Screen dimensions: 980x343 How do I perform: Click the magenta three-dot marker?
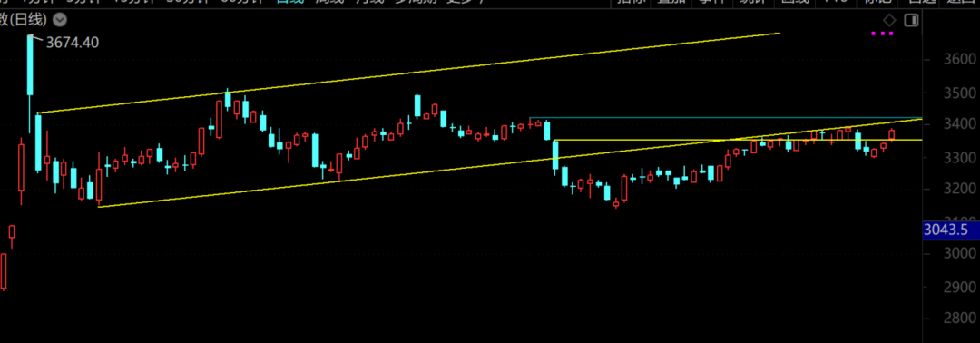(x=882, y=34)
